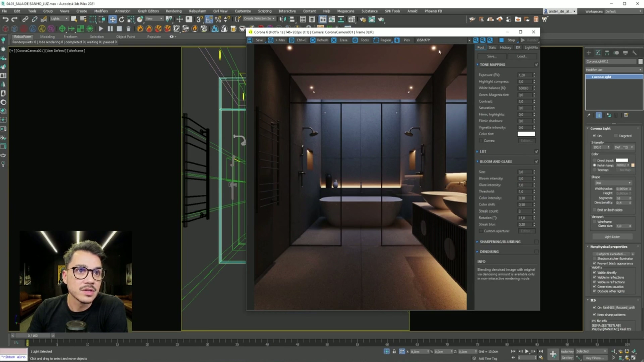The height and width of the screenshot is (362, 644).
Task: Enable the Emit on both sides checkbox
Action: point(594,210)
